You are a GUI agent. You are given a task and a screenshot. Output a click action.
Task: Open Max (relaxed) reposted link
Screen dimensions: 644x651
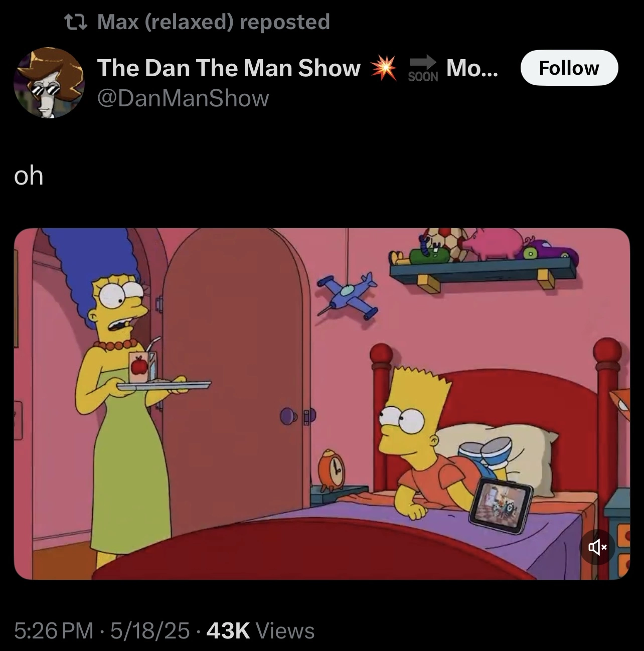[213, 22]
